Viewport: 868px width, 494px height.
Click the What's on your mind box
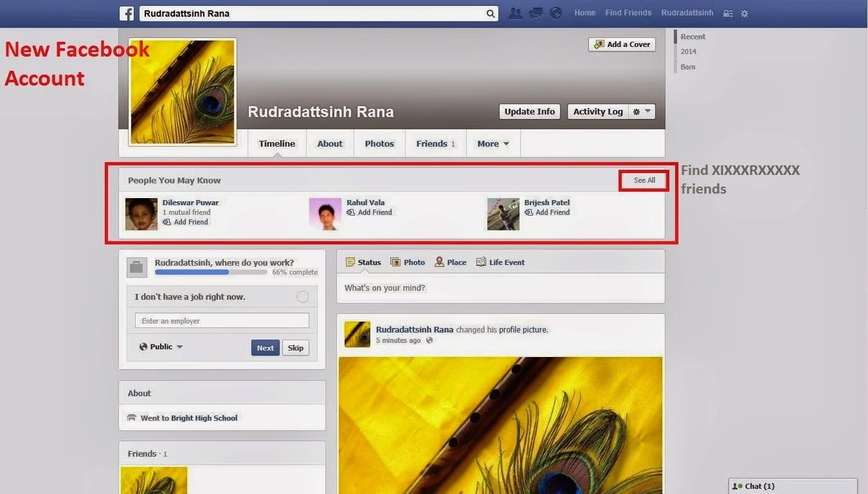[501, 288]
